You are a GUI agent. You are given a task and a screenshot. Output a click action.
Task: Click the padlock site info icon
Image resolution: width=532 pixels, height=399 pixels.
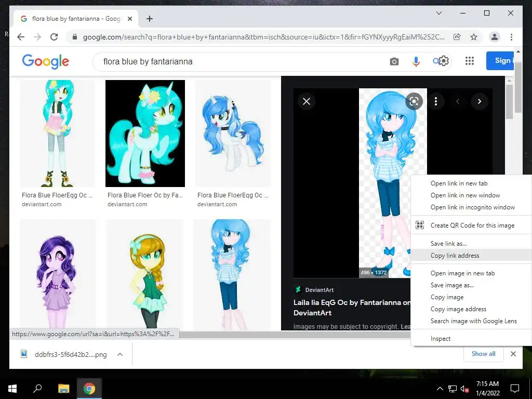coord(75,37)
